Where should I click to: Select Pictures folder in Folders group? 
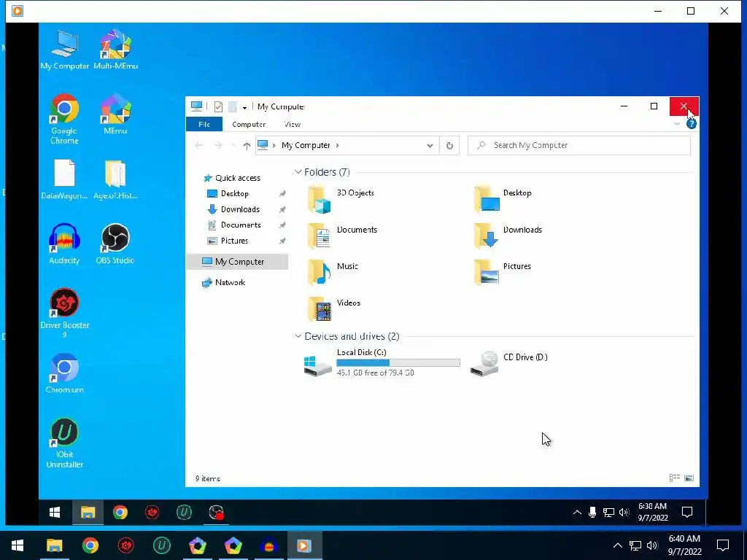point(503,273)
